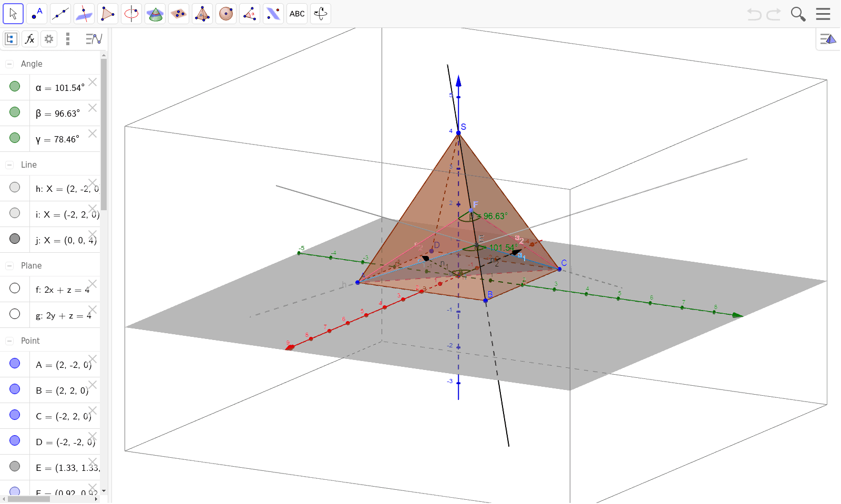841x504 pixels.
Task: Open the Search magnifier
Action: click(798, 14)
